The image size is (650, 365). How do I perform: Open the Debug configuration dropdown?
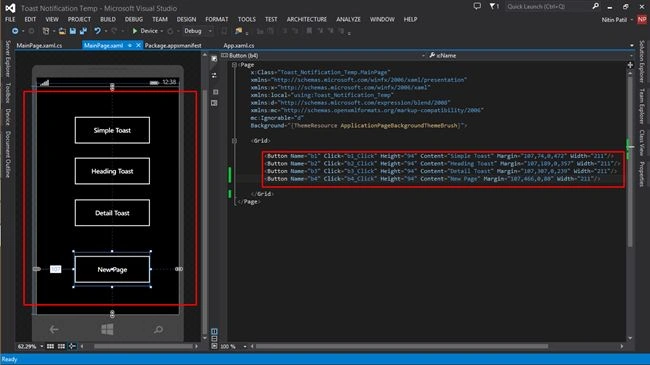pyautogui.click(x=198, y=31)
